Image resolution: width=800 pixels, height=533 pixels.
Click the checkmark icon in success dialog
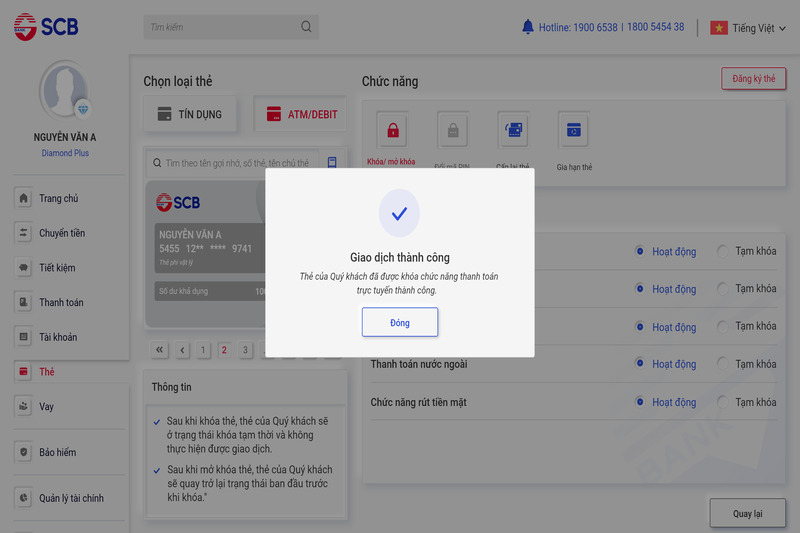click(x=399, y=213)
